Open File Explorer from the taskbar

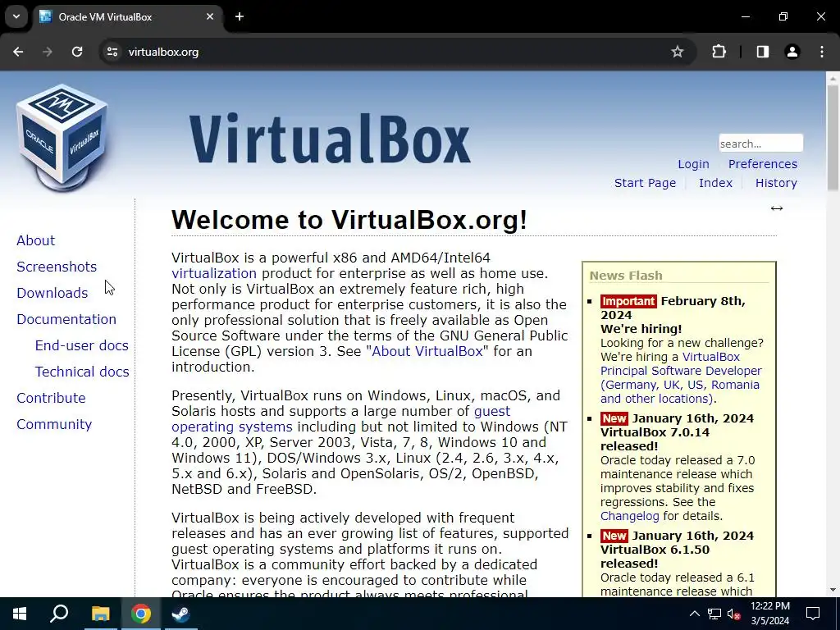click(100, 614)
